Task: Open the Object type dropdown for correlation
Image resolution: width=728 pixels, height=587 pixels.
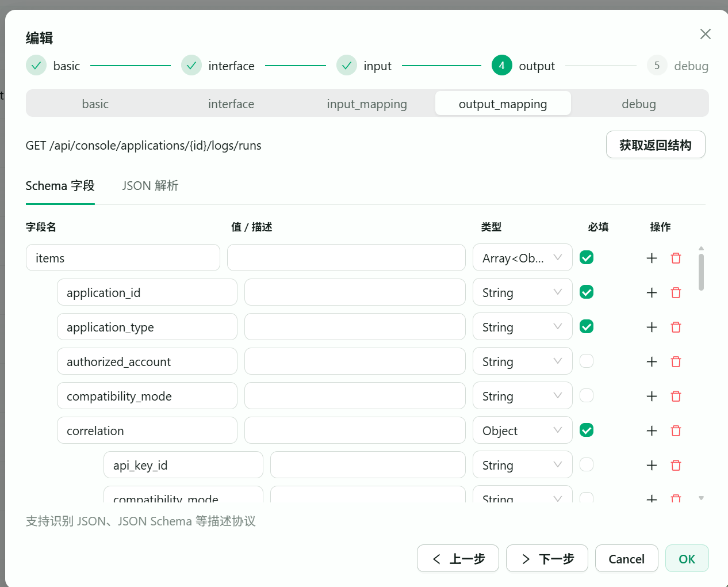Action: pyautogui.click(x=523, y=430)
